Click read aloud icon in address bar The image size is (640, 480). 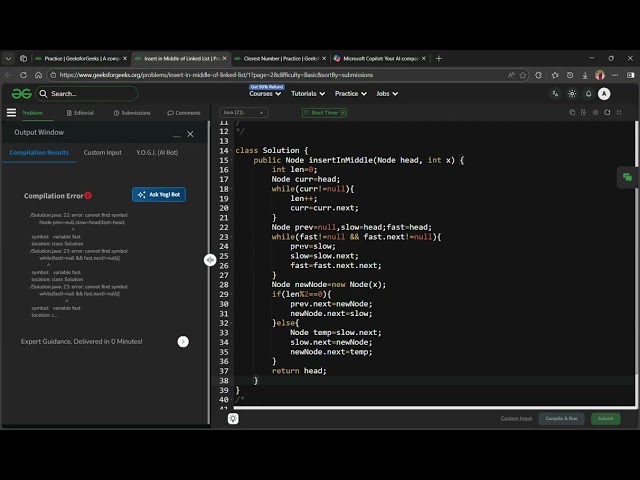pos(511,75)
